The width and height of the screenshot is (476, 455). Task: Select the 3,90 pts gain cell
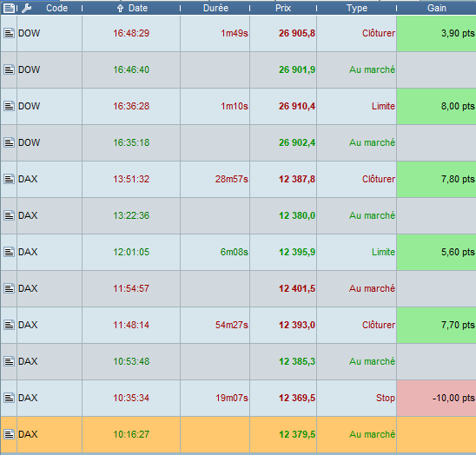pos(436,33)
